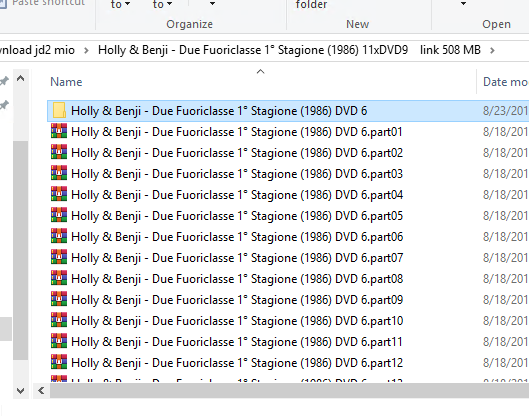Select file name ending DVD 6.part01

(237, 132)
